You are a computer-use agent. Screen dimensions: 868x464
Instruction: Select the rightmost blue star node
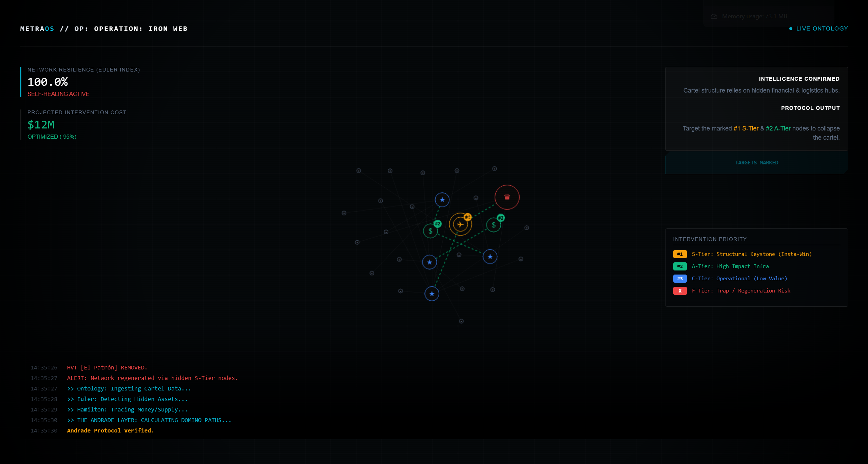click(x=490, y=257)
